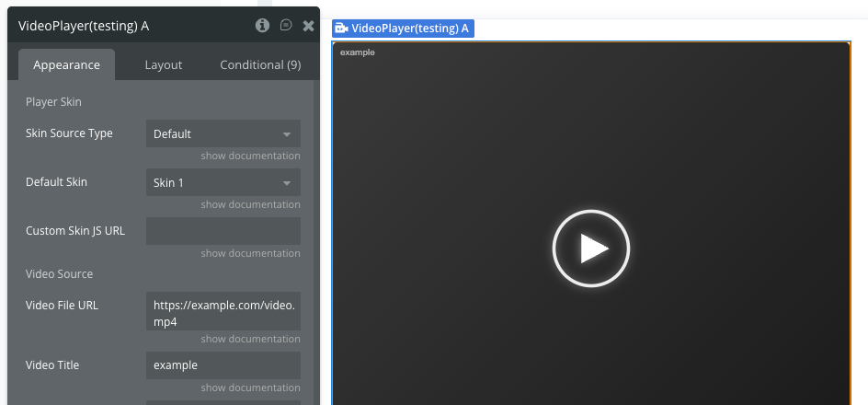Open the Conditional (9) tab
This screenshot has width=868, height=405.
(x=260, y=64)
